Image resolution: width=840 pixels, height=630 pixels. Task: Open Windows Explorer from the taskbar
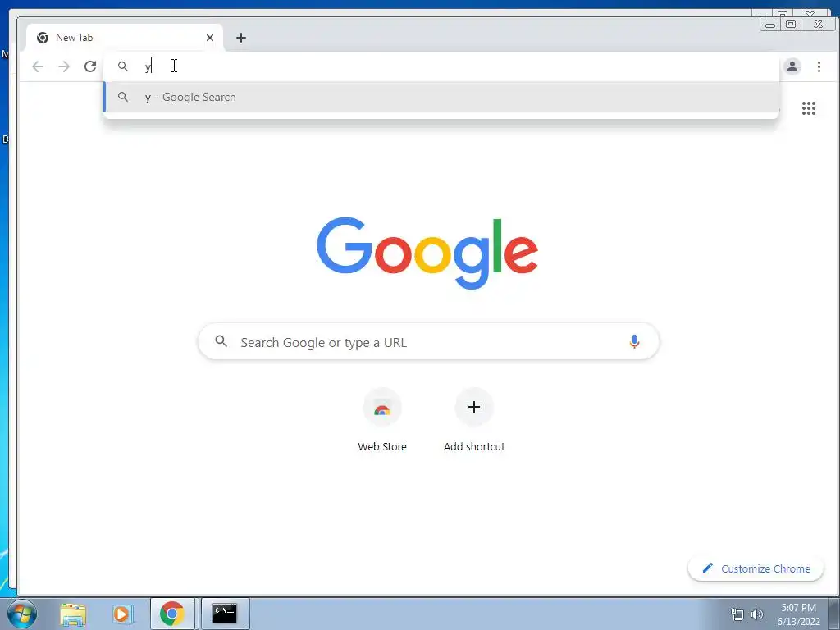(x=73, y=614)
